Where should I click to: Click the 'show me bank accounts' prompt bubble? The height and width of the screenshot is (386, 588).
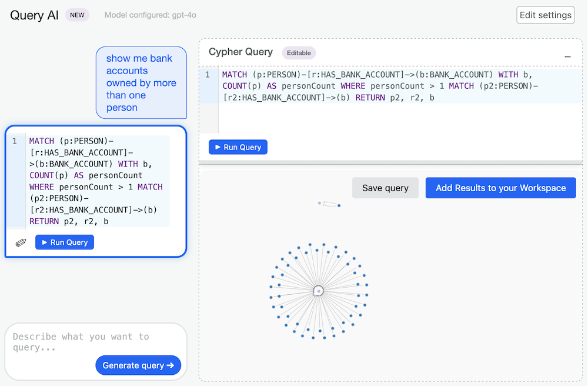(141, 82)
